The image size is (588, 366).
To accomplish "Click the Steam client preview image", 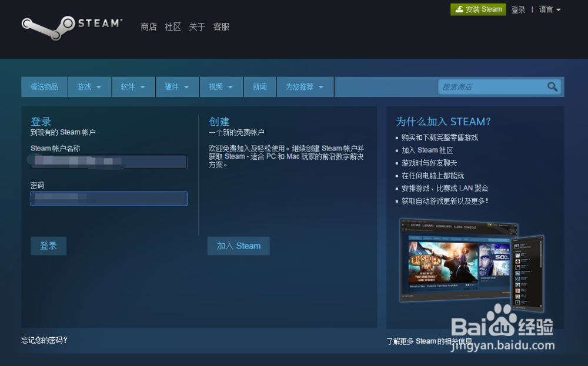I will pyautogui.click(x=472, y=264).
